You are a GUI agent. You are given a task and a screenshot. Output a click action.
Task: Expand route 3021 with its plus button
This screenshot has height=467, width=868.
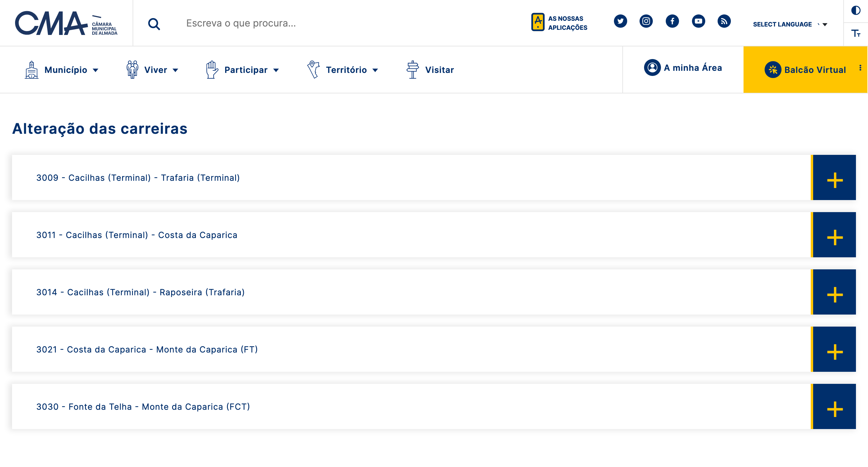(834, 349)
